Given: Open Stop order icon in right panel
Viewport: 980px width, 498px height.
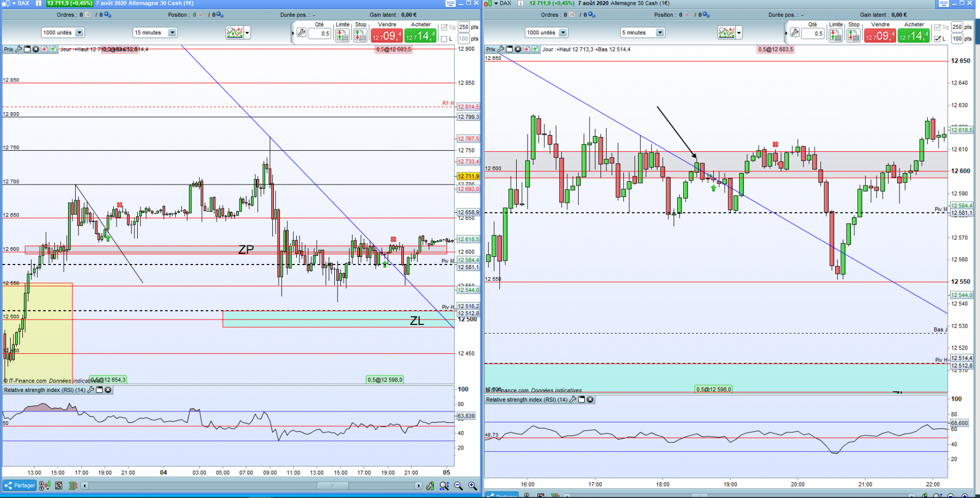Looking at the screenshot, I should tap(854, 35).
